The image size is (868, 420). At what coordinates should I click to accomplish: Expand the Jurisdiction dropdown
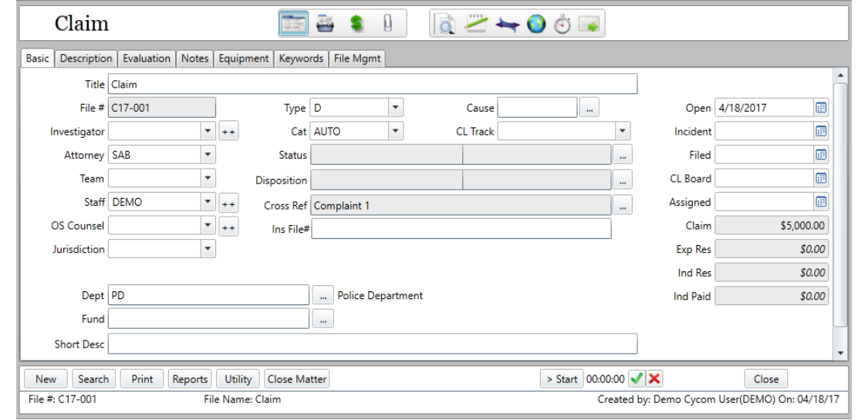[208, 249]
